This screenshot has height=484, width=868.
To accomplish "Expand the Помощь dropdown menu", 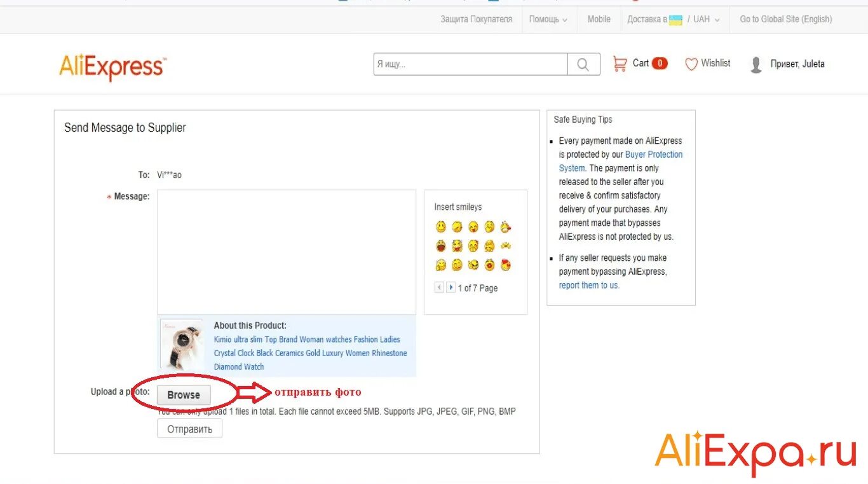I will [548, 20].
